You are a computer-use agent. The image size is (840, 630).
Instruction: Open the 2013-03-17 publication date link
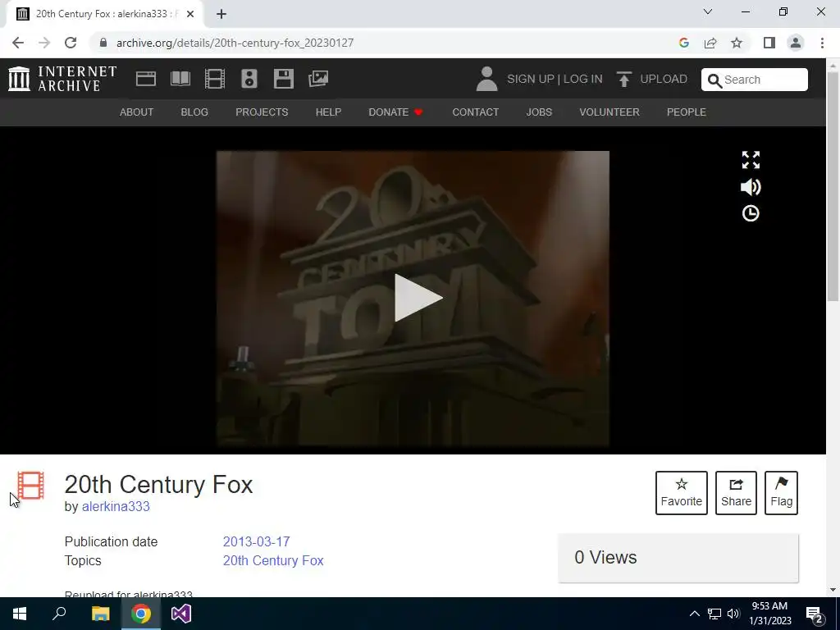point(256,541)
